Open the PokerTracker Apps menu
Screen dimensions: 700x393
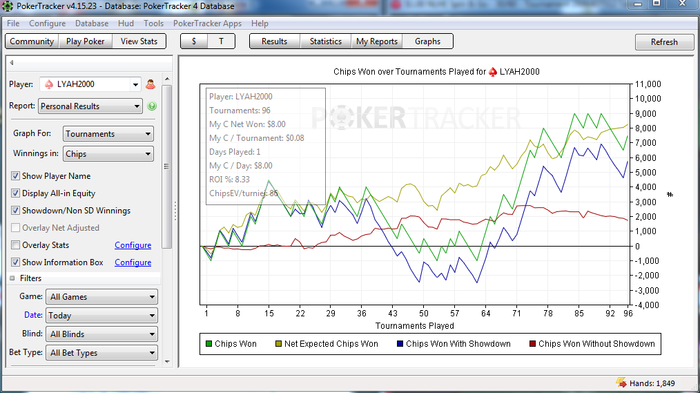click(207, 23)
